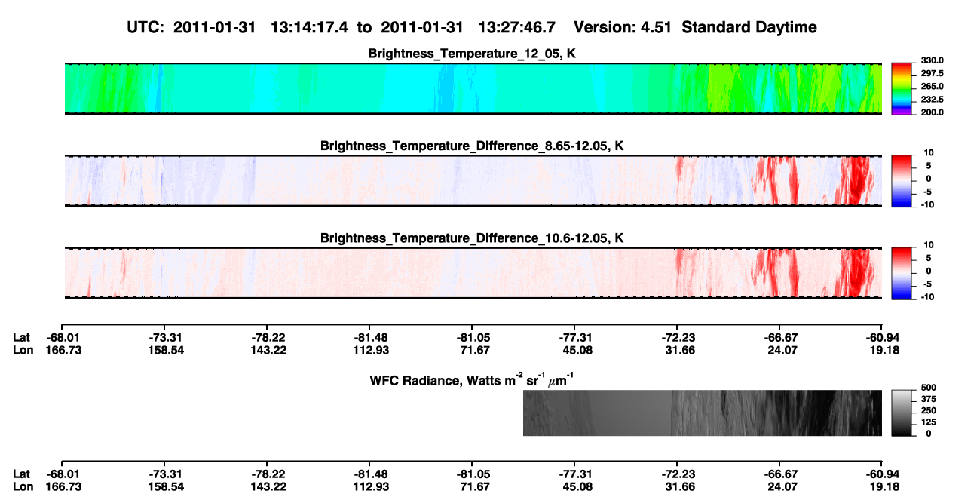980x503 pixels.
Task: Click the 8.65-12.05 difference image strip
Action: [x=473, y=180]
